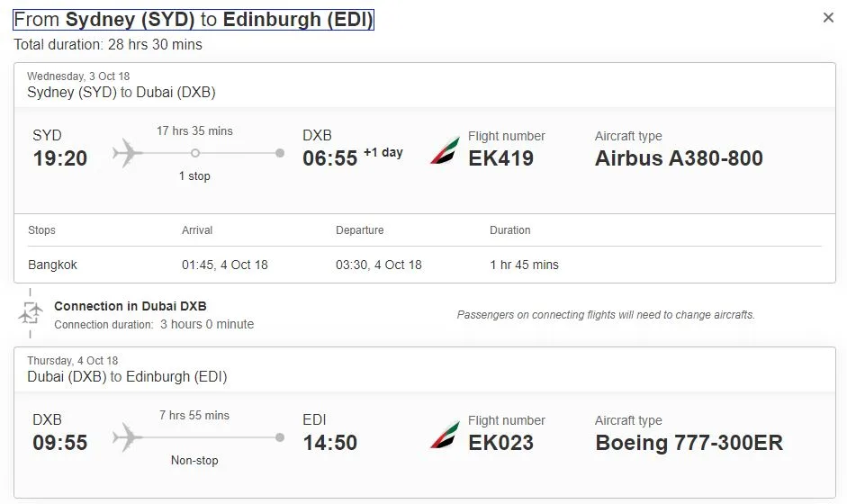Select the Airbus A380-800 aircraft type

[x=679, y=158]
